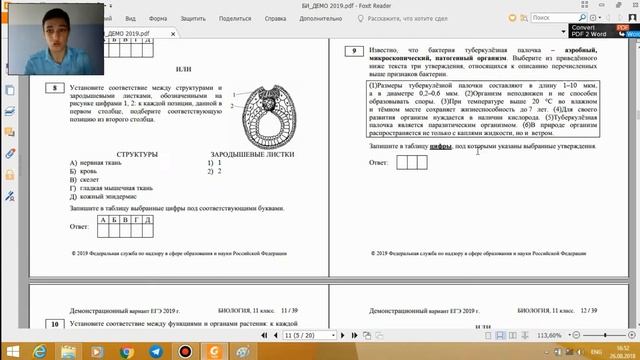This screenshot has height=360, width=640.
Task: Open File Explorer from taskbar
Action: tap(68, 351)
